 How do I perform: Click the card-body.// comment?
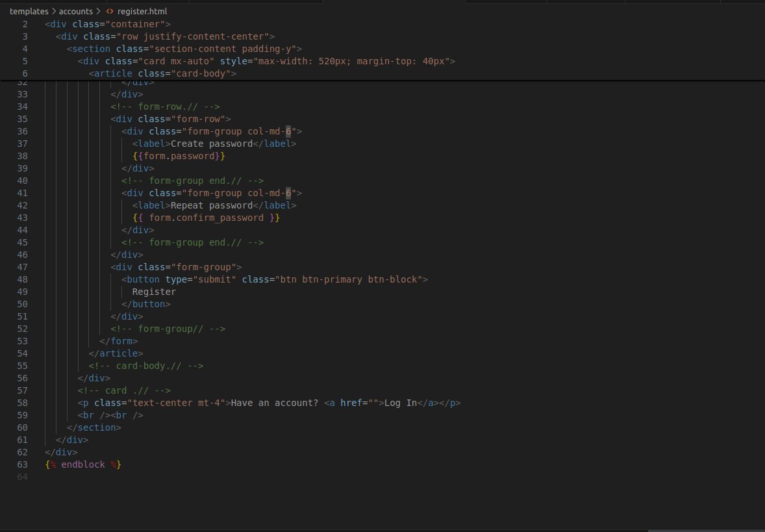click(146, 366)
